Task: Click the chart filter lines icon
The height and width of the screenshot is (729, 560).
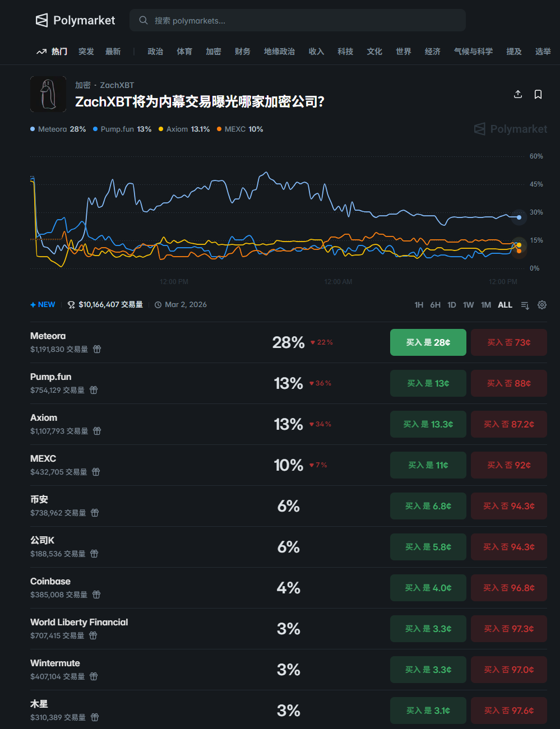Action: pos(525,305)
